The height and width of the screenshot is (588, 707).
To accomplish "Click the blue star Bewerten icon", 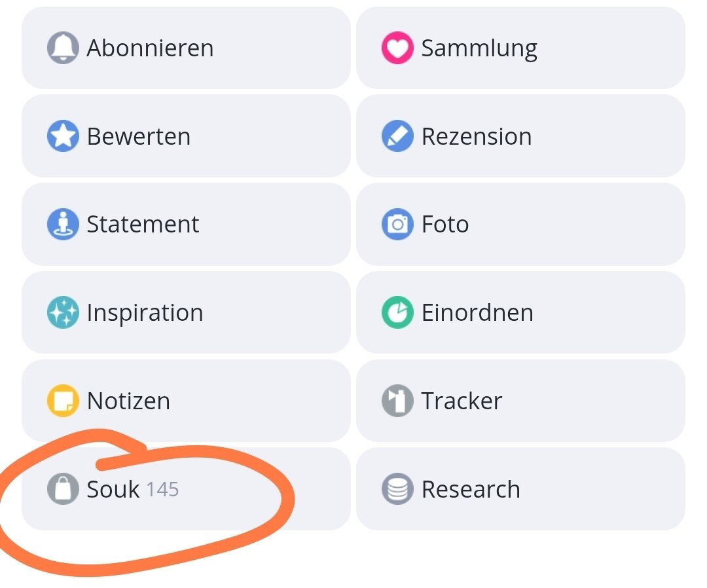I will point(63,136).
